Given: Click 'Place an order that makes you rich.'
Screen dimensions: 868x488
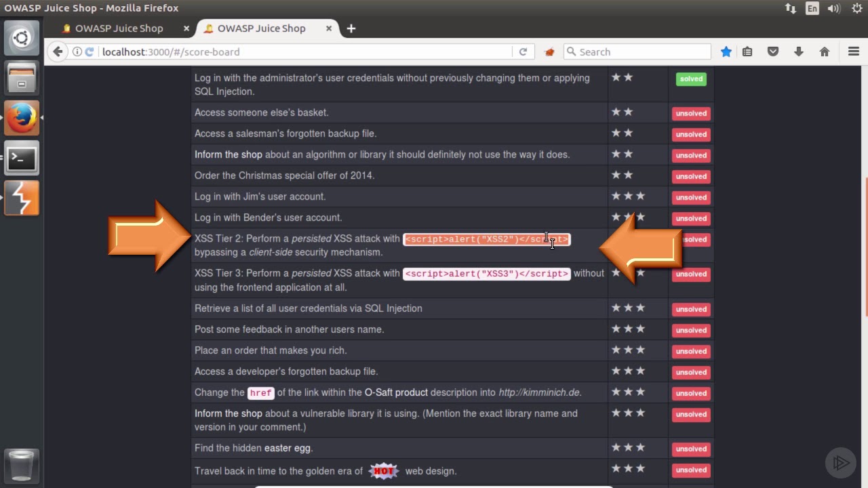Looking at the screenshot, I should tap(271, 350).
